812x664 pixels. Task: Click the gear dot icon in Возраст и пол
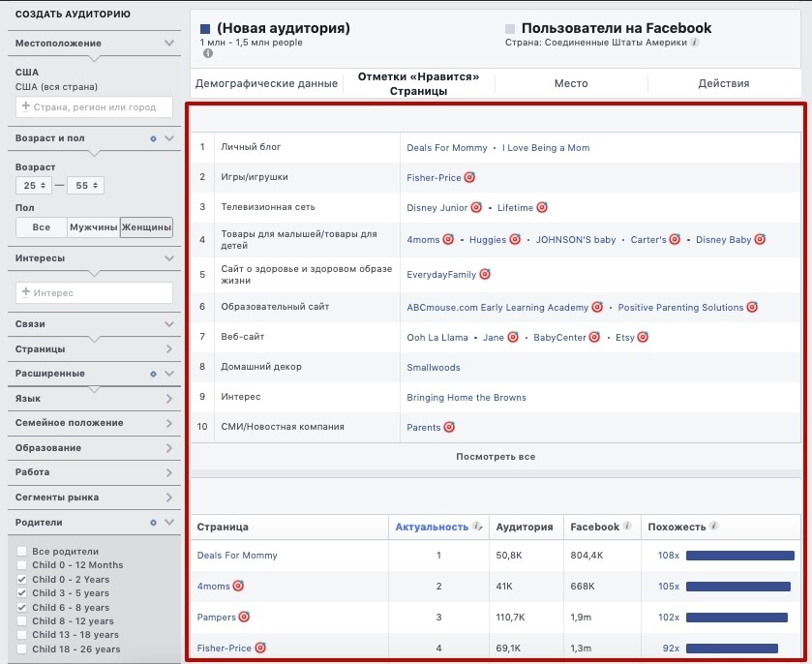(153, 138)
